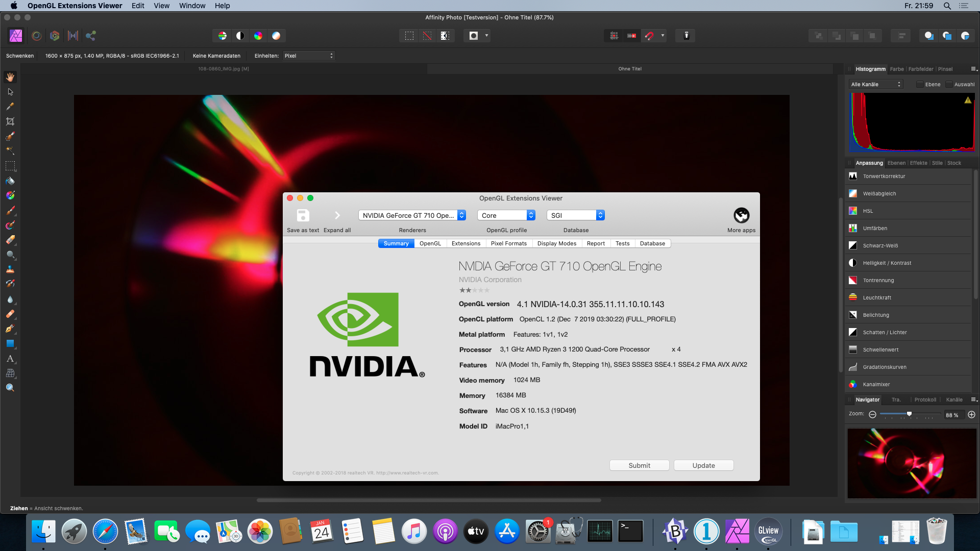Click the More apps icon
Viewport: 980px width, 551px height.
[741, 215]
